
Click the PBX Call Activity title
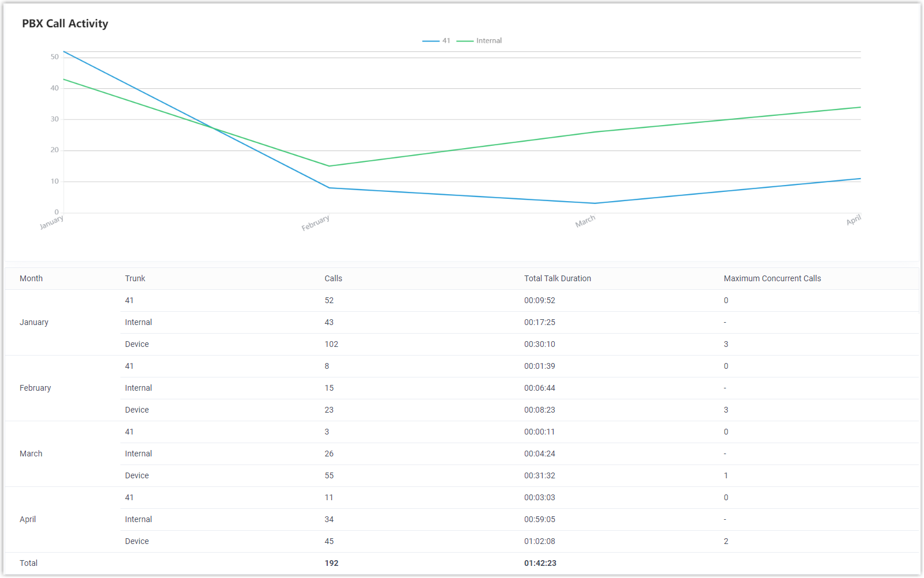pyautogui.click(x=65, y=24)
